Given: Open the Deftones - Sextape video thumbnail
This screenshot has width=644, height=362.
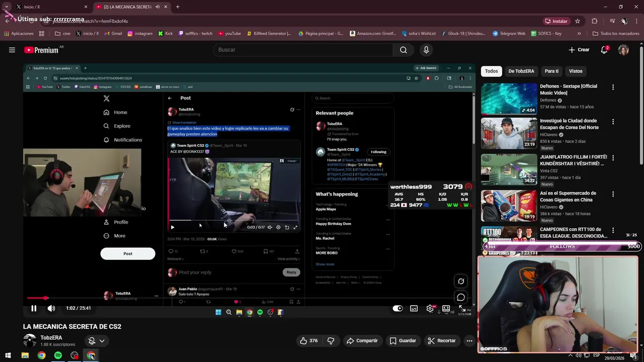Looking at the screenshot, I should pyautogui.click(x=509, y=99).
